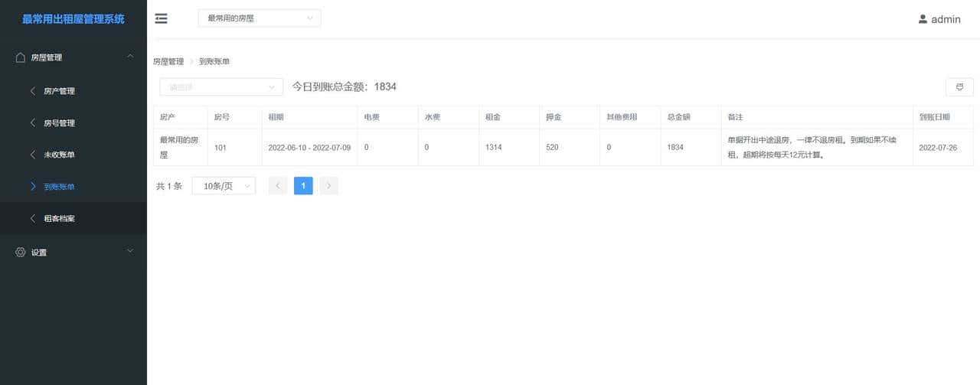Viewport: 980px width, 385px height.
Task: Select 到账账单 in the sidebar
Action: pos(73,186)
